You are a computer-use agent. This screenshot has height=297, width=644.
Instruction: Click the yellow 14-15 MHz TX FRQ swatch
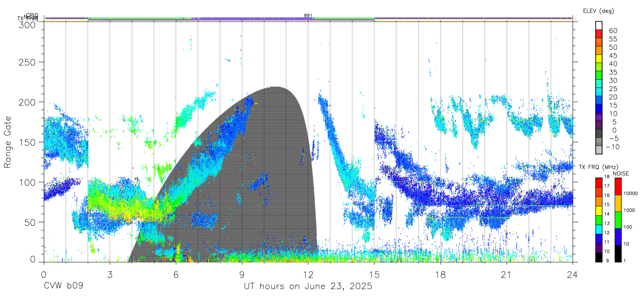(x=599, y=211)
